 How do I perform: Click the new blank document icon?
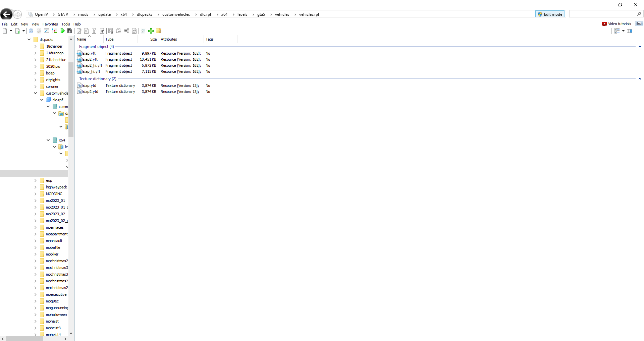[x=5, y=31]
